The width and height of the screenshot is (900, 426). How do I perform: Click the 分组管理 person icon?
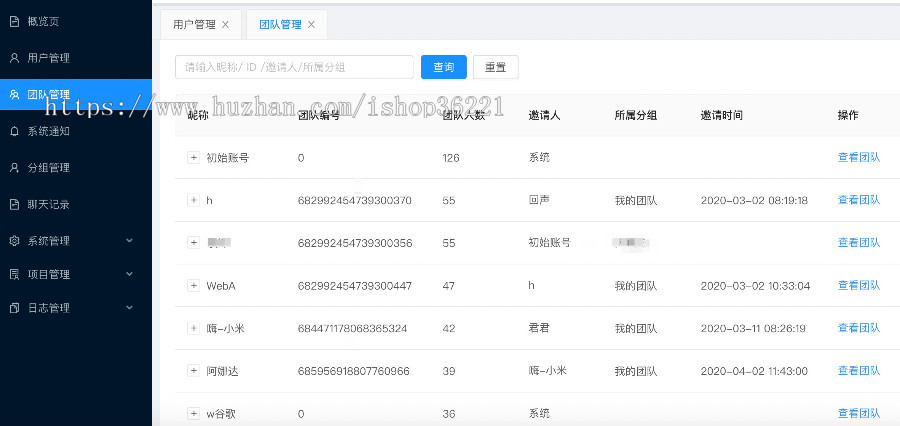14,168
